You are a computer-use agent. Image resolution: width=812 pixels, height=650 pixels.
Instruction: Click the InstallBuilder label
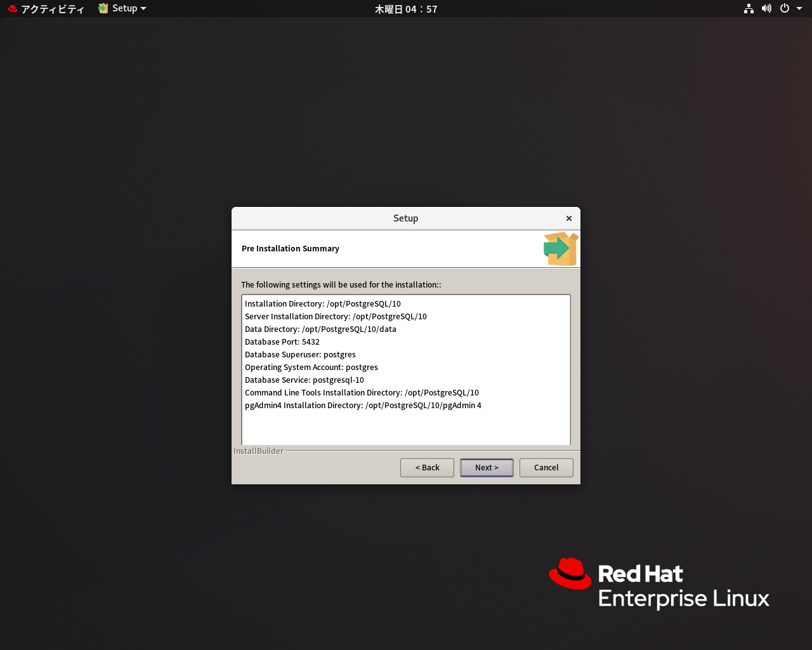coord(259,451)
